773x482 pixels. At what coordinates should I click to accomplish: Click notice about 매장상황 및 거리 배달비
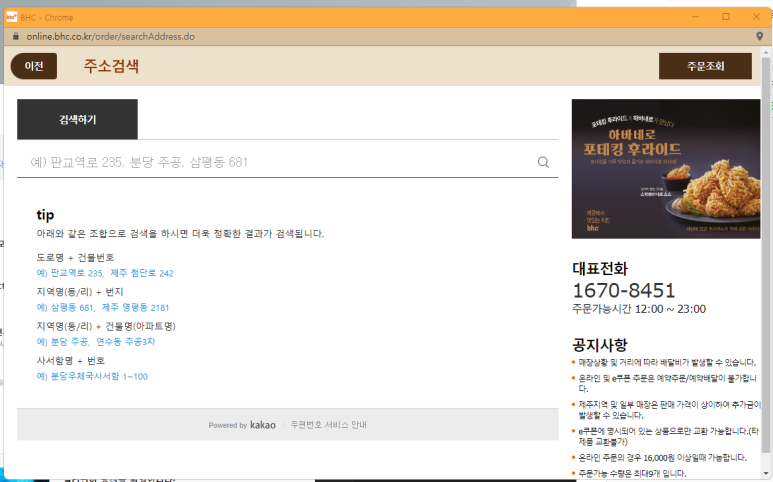667,363
